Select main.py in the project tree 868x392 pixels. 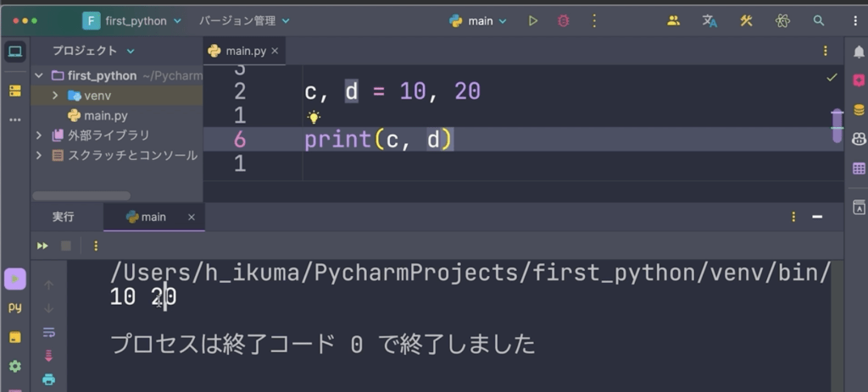coord(105,115)
